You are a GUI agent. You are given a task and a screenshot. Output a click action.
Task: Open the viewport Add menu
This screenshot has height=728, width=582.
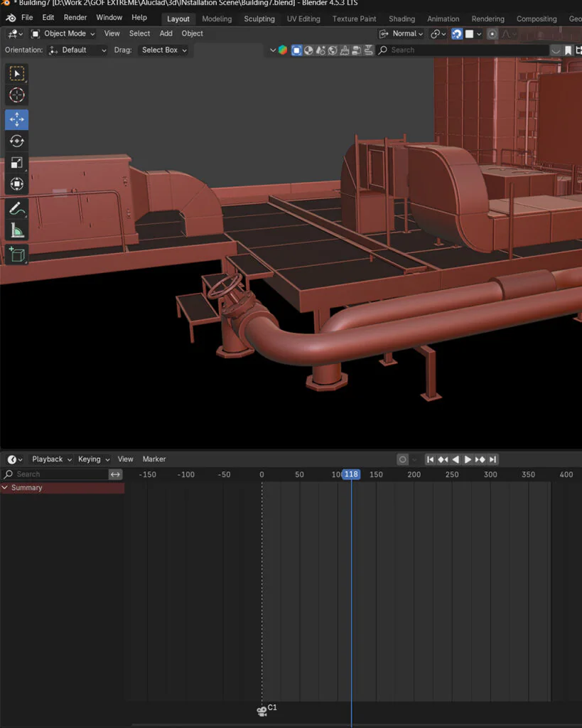pos(166,34)
